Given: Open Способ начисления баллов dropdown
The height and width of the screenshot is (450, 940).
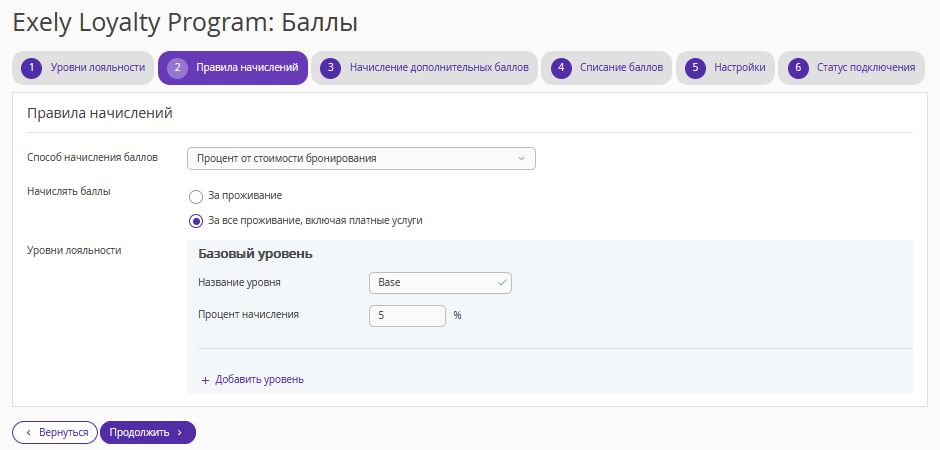Looking at the screenshot, I should (361, 159).
